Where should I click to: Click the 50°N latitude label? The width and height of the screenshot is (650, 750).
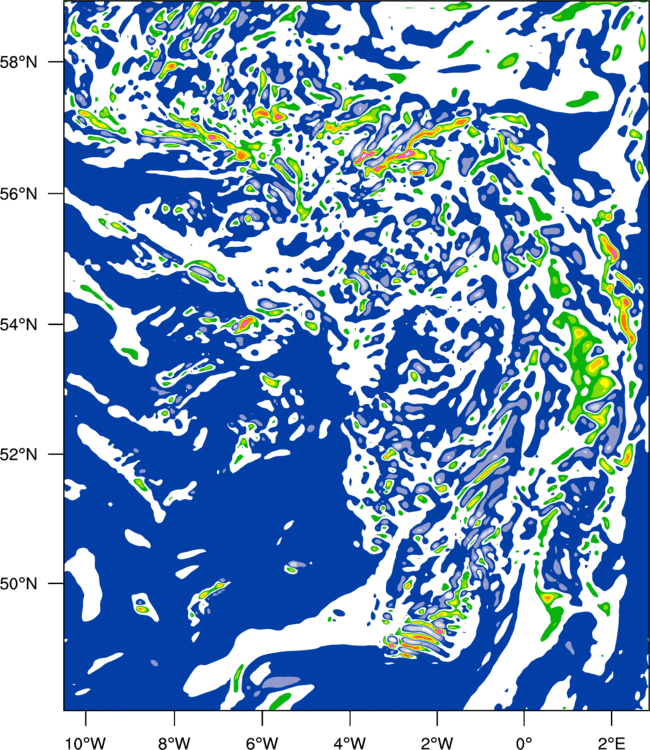pyautogui.click(x=19, y=584)
